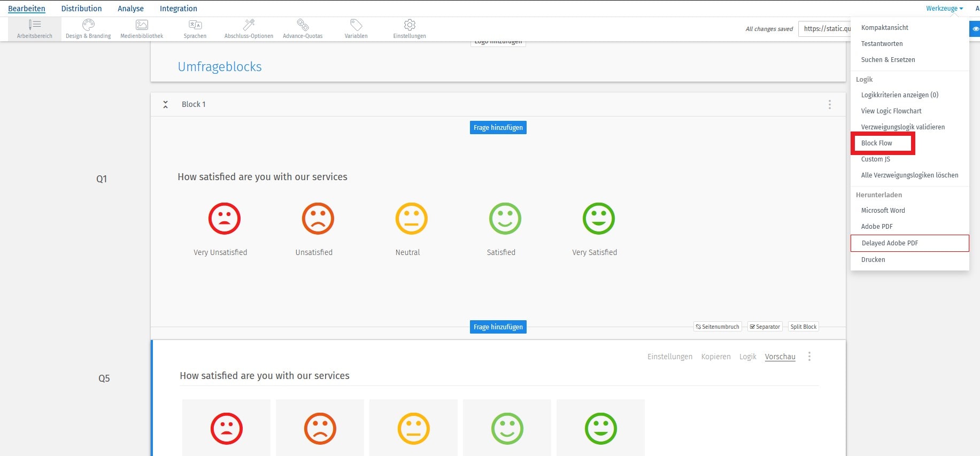Open Q5 question three-dot menu

click(x=809, y=357)
